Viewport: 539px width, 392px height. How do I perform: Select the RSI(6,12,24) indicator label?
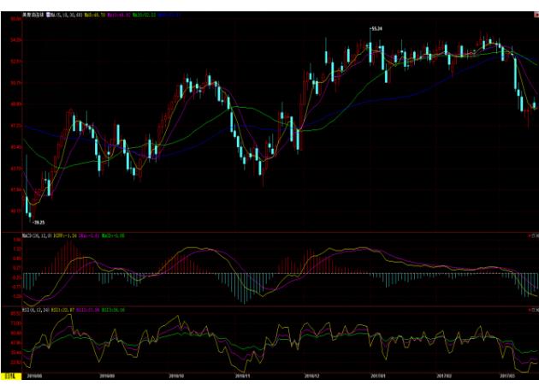tap(37, 309)
